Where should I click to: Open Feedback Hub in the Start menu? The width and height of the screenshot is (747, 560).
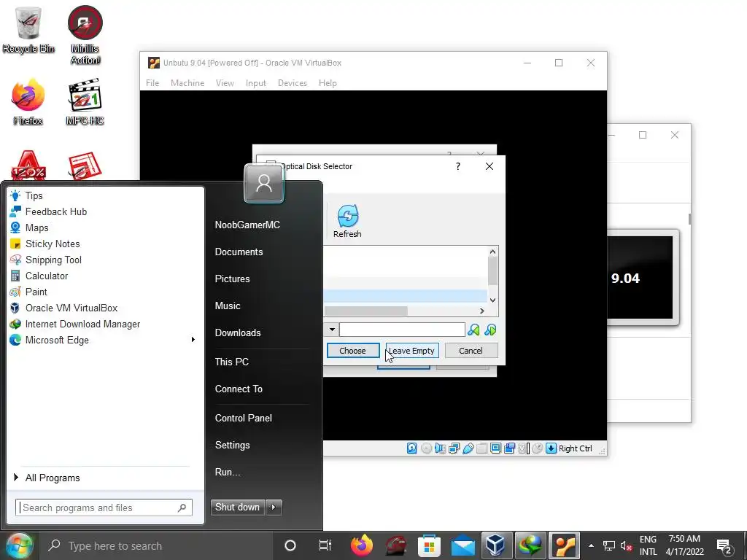[55, 212]
